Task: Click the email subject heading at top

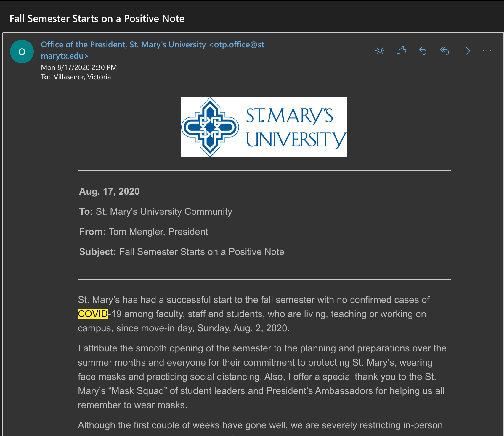Action: (x=97, y=19)
